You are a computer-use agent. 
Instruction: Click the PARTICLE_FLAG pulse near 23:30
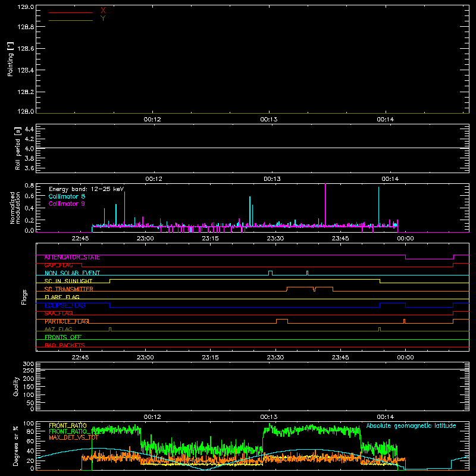pos(282,321)
